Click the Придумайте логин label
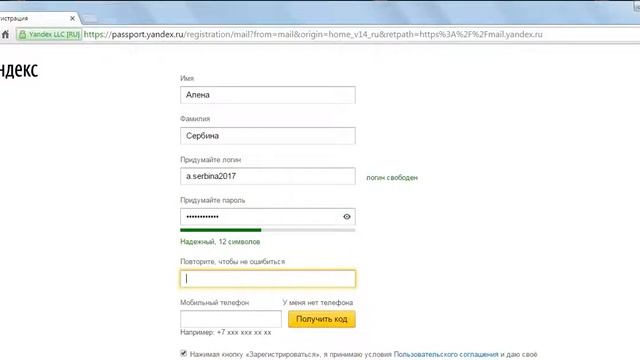 point(211,160)
